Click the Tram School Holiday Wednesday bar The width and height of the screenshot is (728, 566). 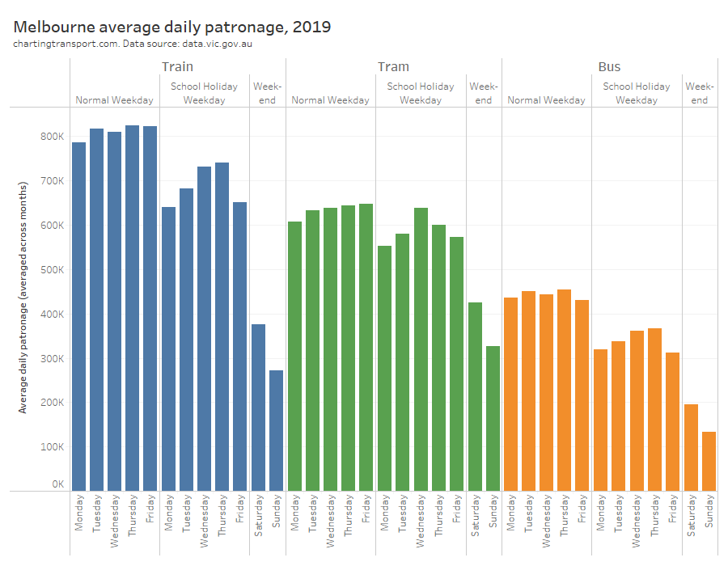[421, 349]
